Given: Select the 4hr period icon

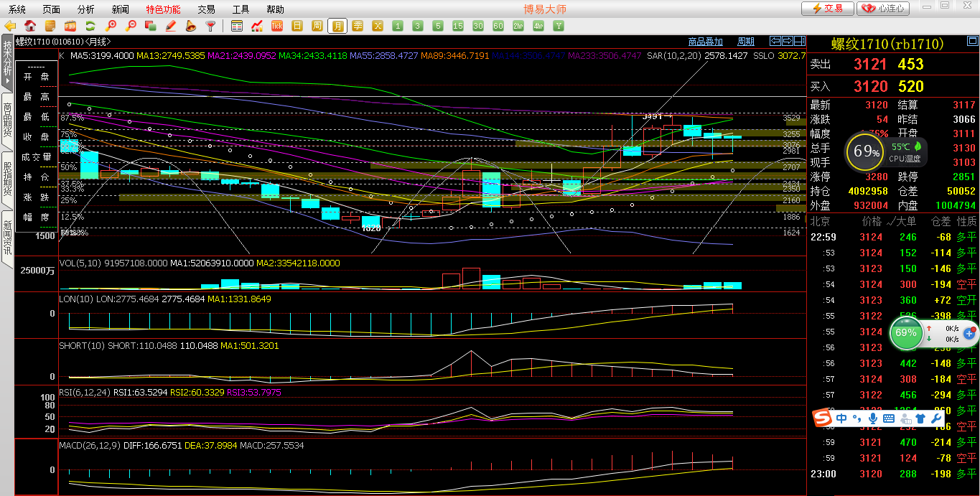Looking at the screenshot, I should click(538, 26).
